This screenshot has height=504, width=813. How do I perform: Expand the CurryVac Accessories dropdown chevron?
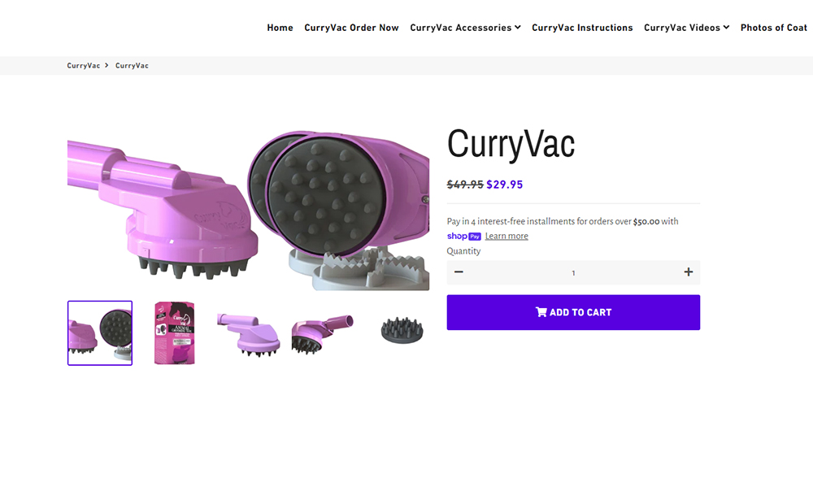[x=517, y=28]
